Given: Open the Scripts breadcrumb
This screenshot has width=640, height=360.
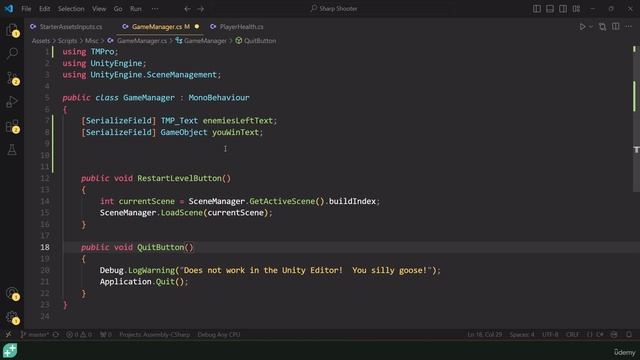Looking at the screenshot, I should point(67,41).
